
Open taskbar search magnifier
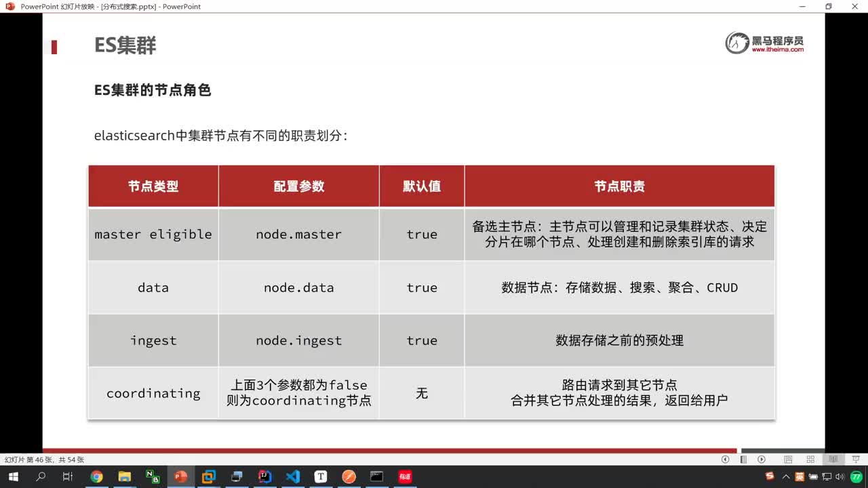[41, 476]
